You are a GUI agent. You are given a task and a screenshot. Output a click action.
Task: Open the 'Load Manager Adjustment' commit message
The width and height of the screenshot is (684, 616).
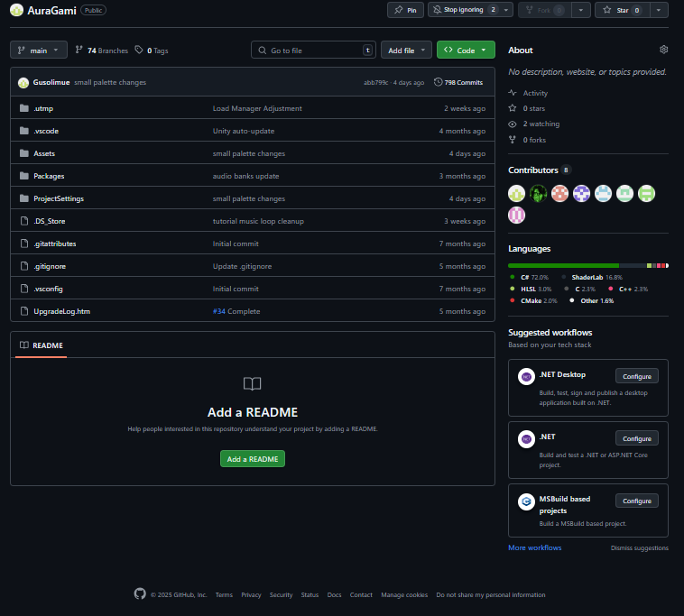click(257, 108)
